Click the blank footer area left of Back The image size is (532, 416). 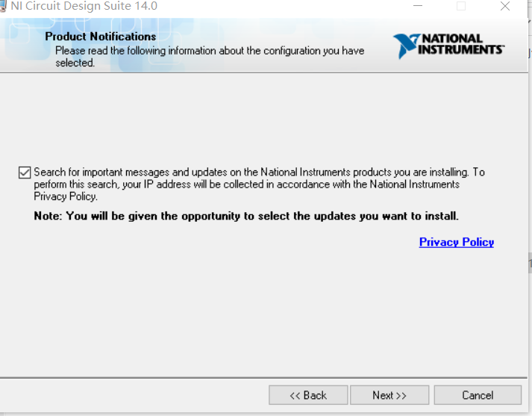tap(134, 396)
